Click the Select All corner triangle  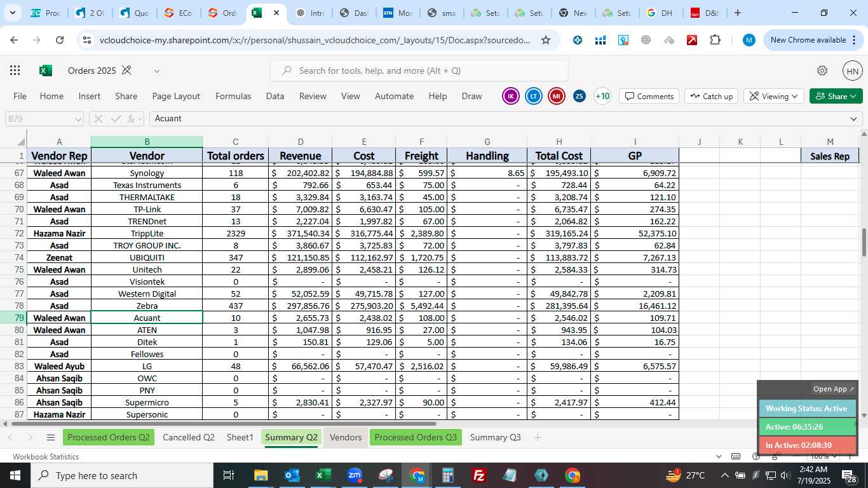click(x=20, y=142)
